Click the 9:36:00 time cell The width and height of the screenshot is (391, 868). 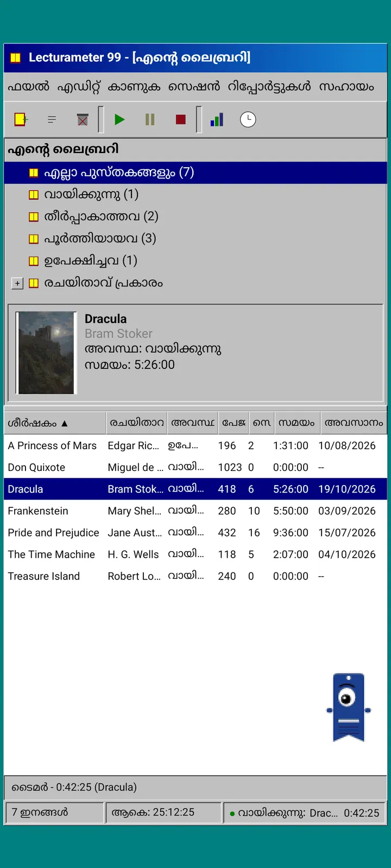[x=291, y=533]
